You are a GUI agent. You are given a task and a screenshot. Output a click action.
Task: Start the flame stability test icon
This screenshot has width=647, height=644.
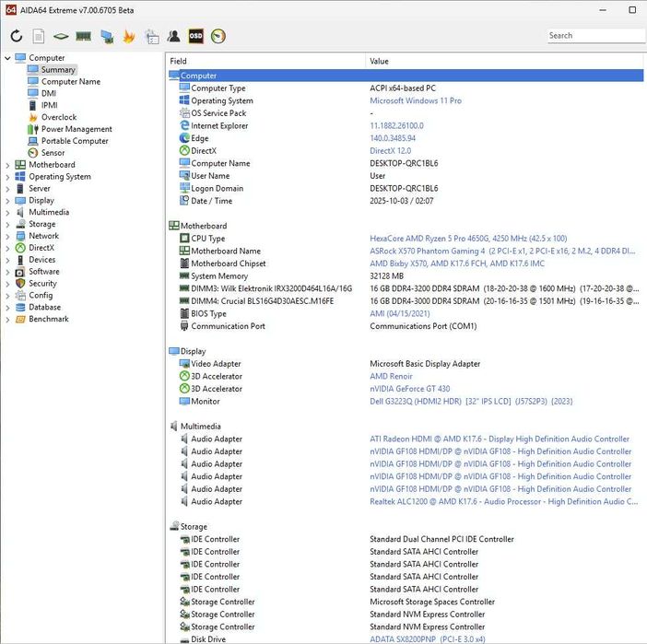(x=129, y=36)
